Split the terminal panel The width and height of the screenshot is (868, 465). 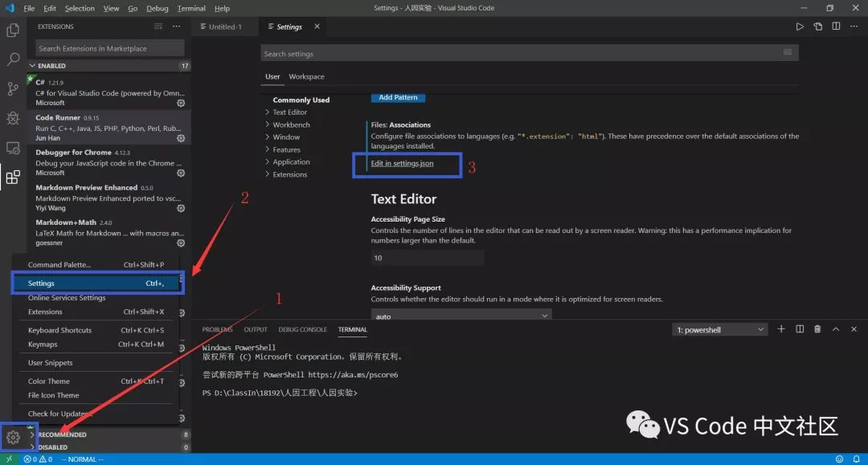[x=800, y=329]
